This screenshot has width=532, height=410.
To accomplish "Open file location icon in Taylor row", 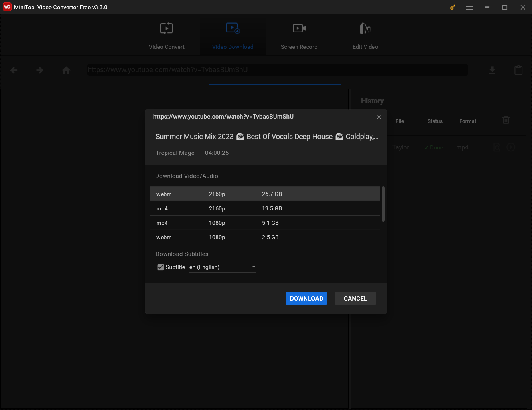I will coord(497,147).
